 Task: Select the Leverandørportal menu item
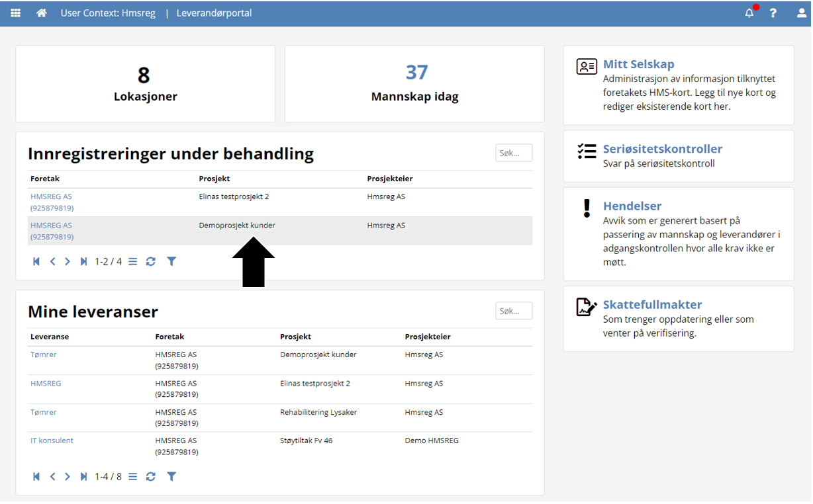coord(213,13)
